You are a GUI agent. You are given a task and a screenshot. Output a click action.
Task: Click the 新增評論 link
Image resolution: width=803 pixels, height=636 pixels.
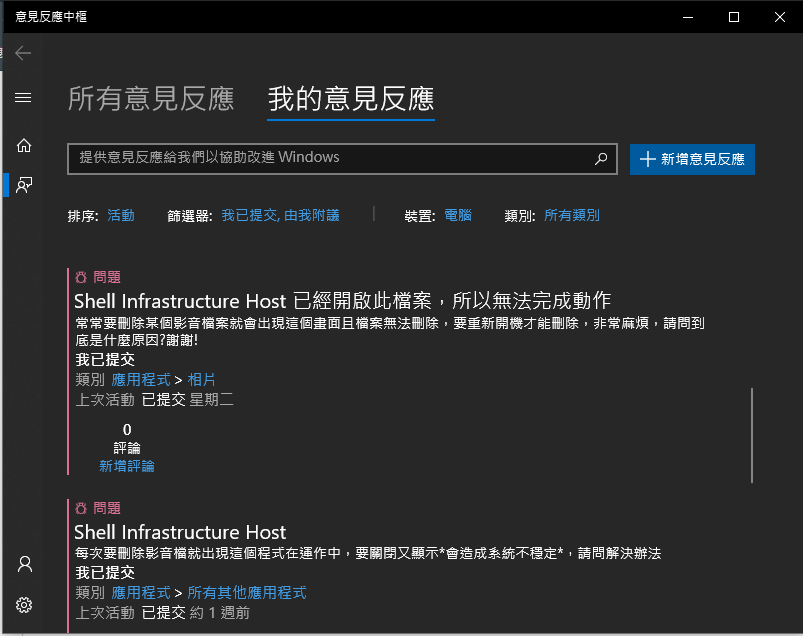(x=126, y=466)
